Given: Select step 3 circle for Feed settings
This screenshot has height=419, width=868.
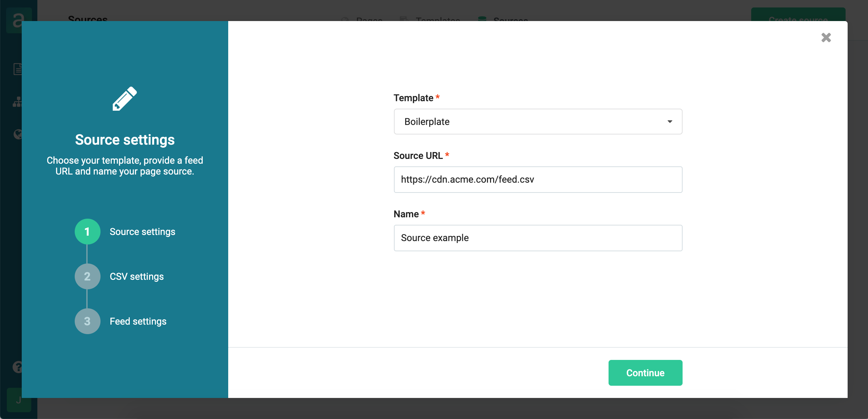Looking at the screenshot, I should click(x=87, y=321).
